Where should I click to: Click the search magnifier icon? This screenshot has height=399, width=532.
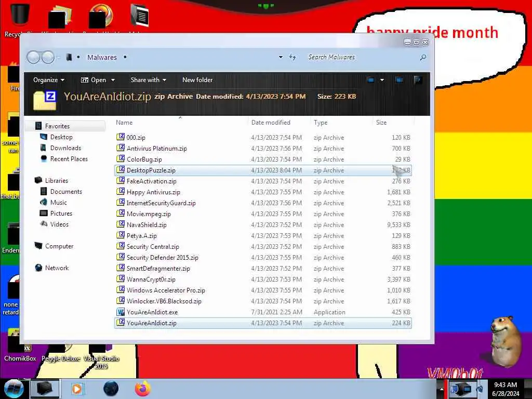(x=423, y=57)
